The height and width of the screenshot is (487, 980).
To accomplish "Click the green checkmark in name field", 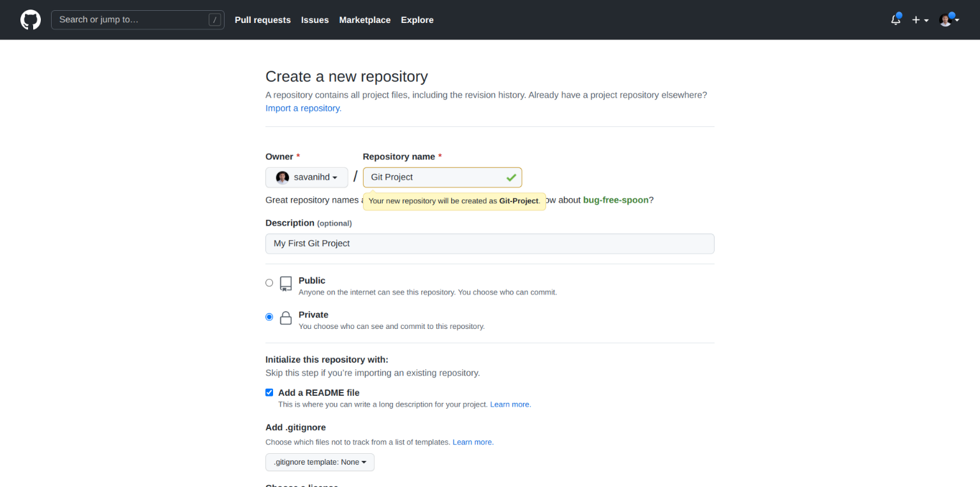I will [x=511, y=177].
